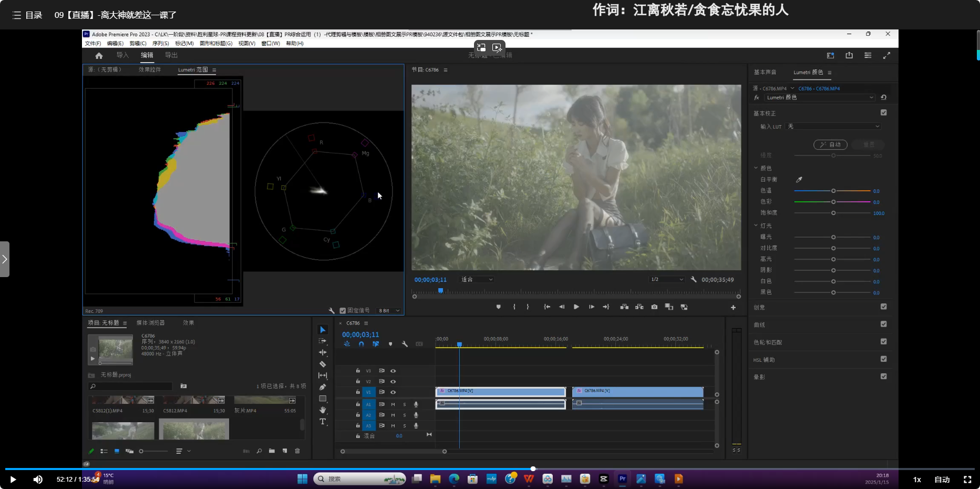Open the Input LUT dropdown
Image resolution: width=980 pixels, height=489 pixels.
(833, 127)
